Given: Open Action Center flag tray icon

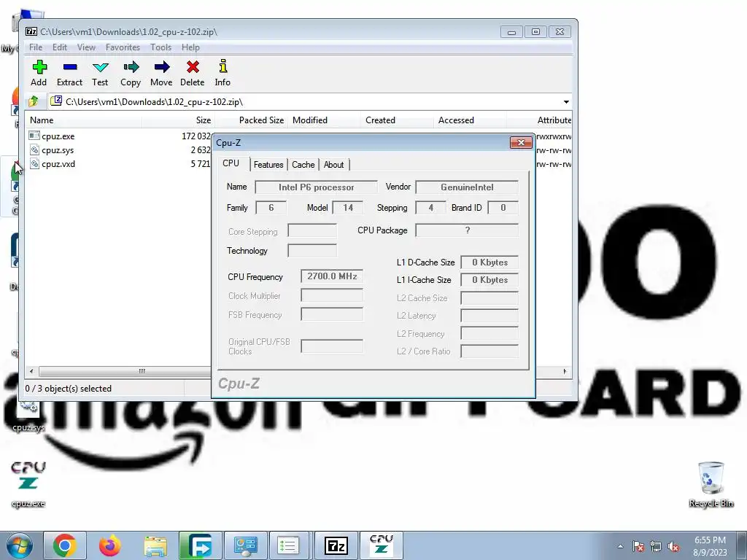Looking at the screenshot, I should tap(638, 546).
